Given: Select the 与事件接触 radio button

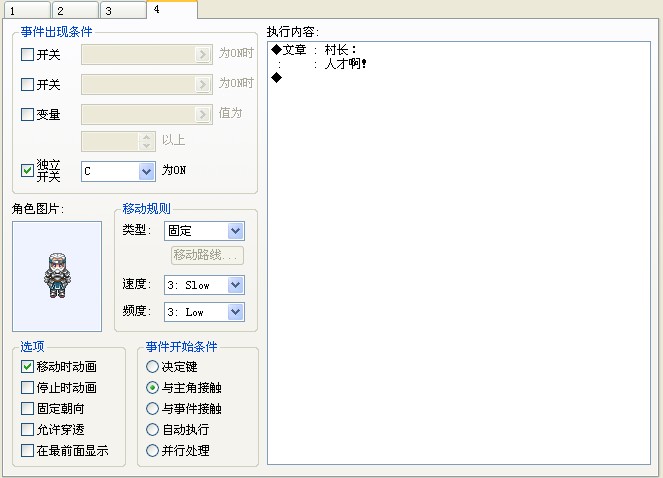Looking at the screenshot, I should coord(152,408).
